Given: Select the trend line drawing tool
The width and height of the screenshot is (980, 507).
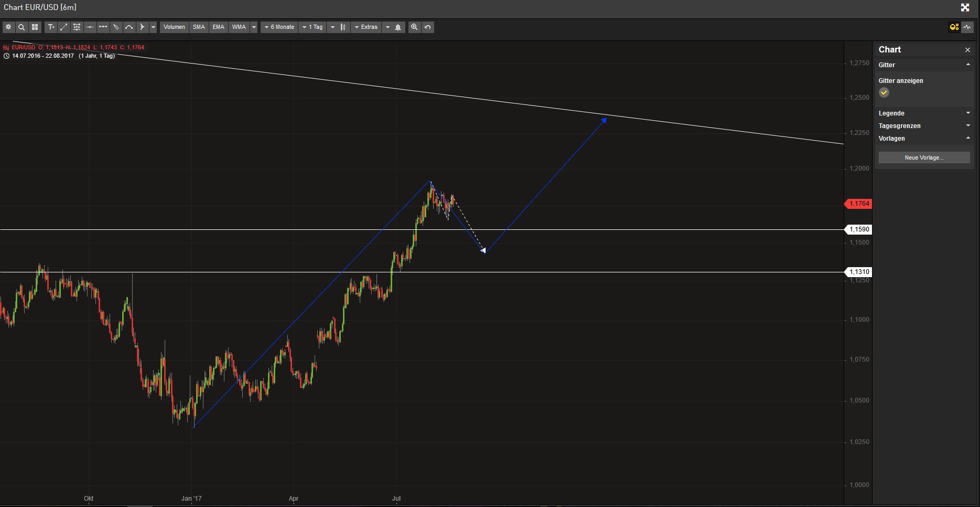Looking at the screenshot, I should (64, 27).
